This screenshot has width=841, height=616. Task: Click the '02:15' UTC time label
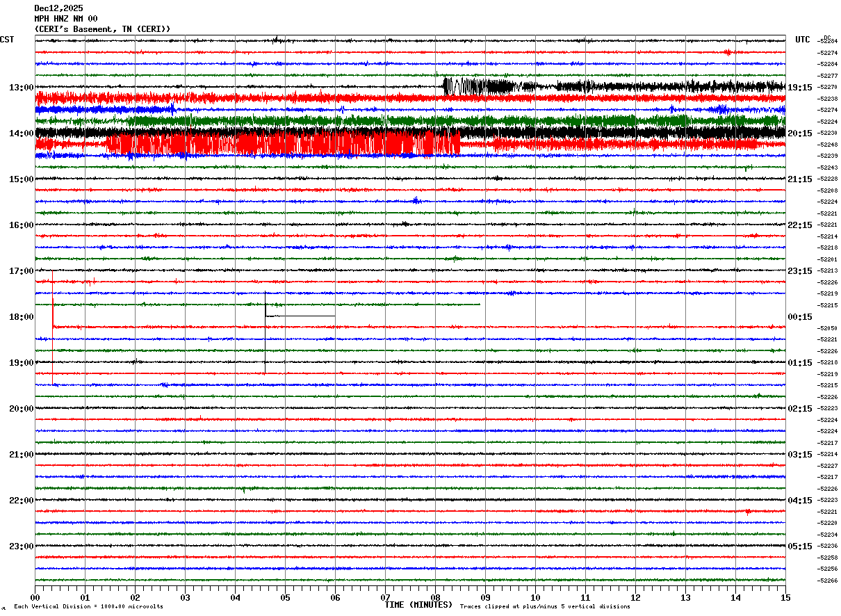tap(800, 409)
